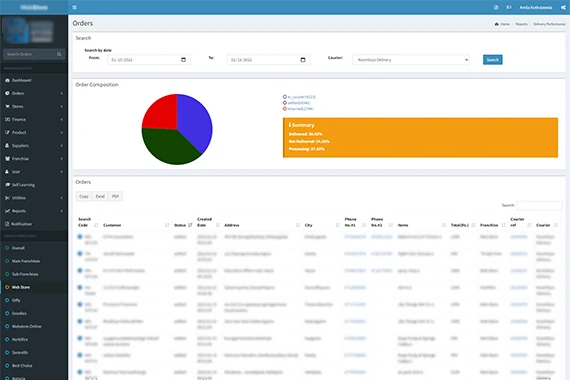The image size is (570, 380).
Task: Open the user name menu in top bar
Action: pyautogui.click(x=535, y=7)
